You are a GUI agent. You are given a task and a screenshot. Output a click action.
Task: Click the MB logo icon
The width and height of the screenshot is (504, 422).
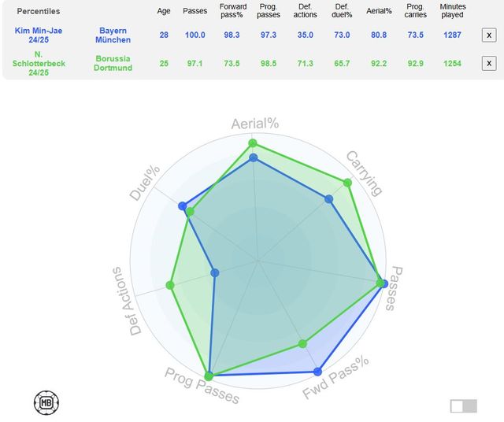(x=46, y=402)
